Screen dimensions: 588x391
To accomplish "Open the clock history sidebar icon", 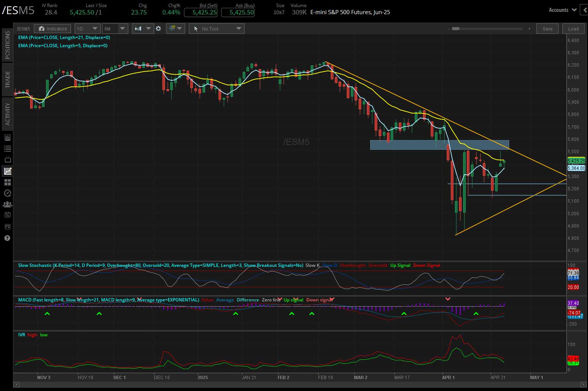I will (x=7, y=193).
